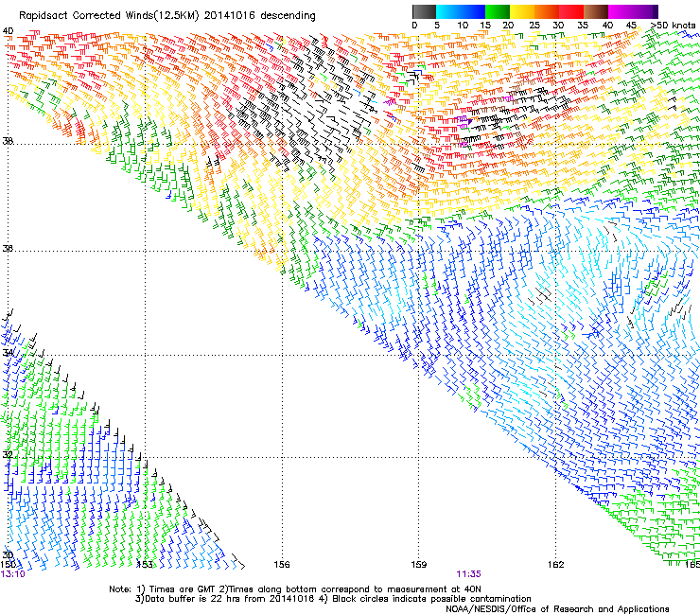Click the ">50 knots" legend label
The width and height of the screenshot is (700, 615).
coord(674,26)
